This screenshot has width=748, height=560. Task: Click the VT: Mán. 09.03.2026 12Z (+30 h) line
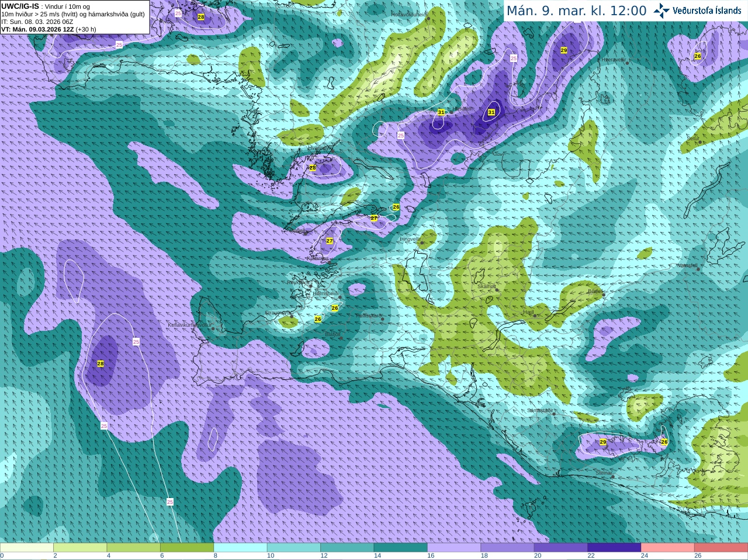click(x=49, y=29)
